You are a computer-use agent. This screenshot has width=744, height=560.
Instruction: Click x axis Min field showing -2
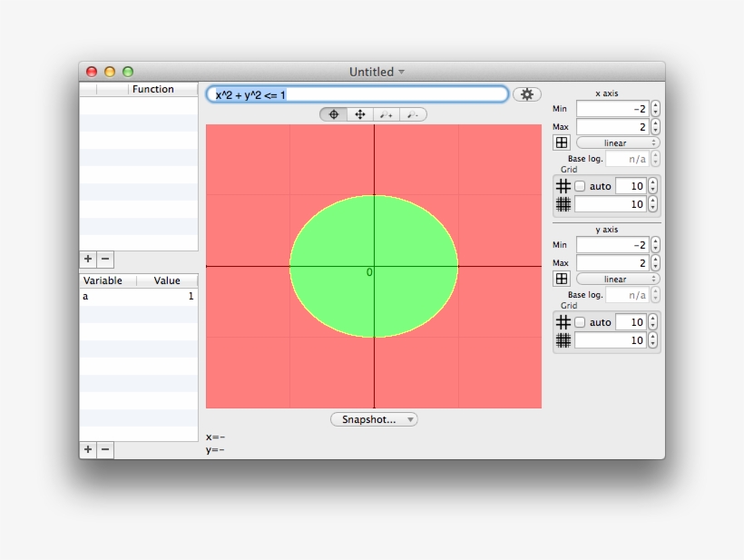[x=612, y=109]
